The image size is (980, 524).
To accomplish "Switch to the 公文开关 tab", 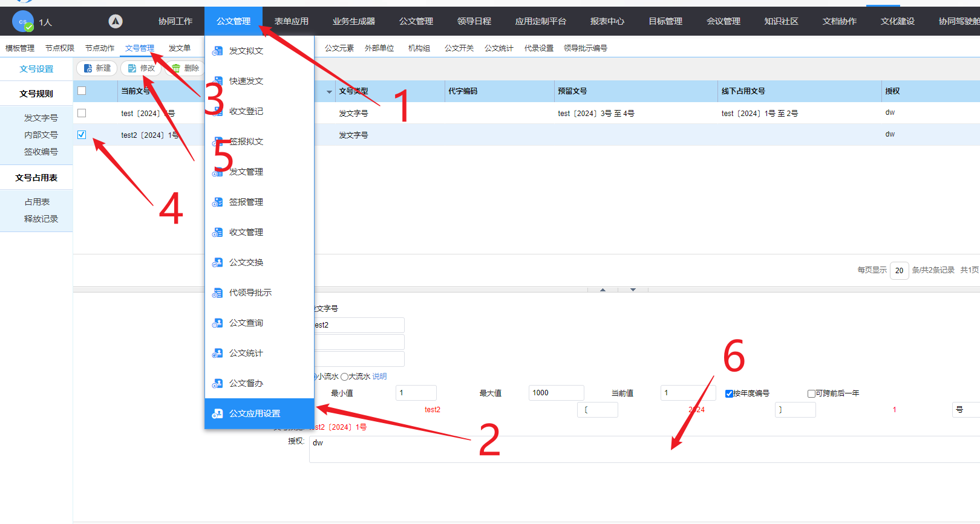I will 459,48.
